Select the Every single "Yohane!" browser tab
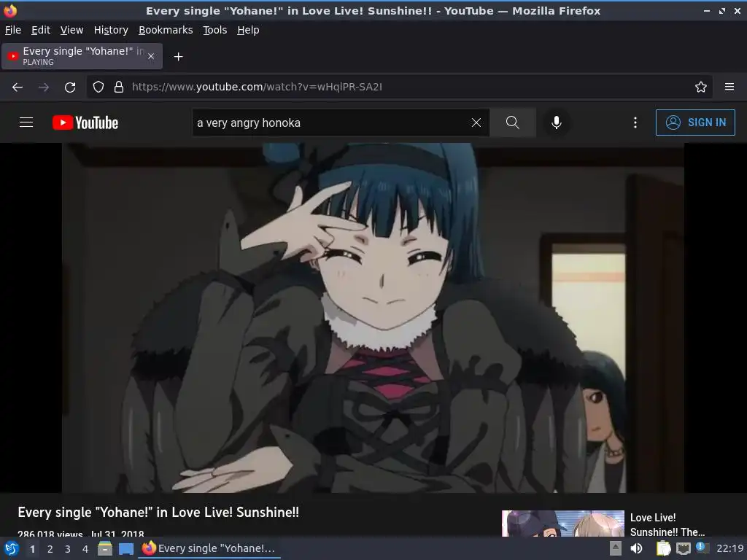This screenshot has height=560, width=747. (x=82, y=56)
